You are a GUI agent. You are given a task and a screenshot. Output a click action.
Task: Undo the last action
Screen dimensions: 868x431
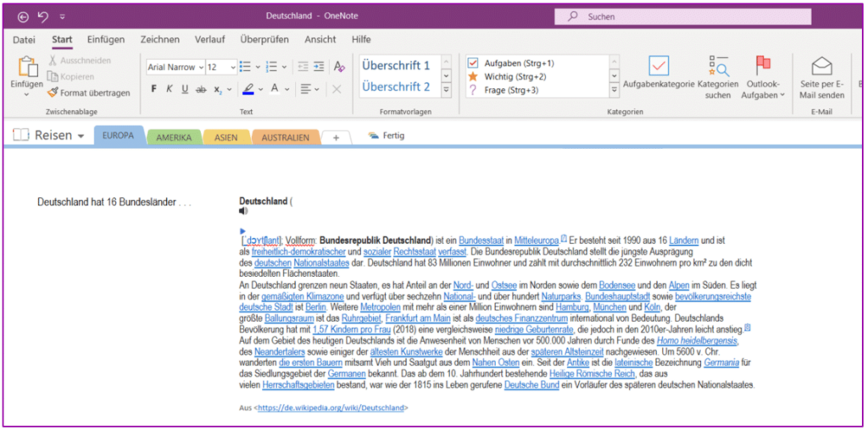[42, 17]
